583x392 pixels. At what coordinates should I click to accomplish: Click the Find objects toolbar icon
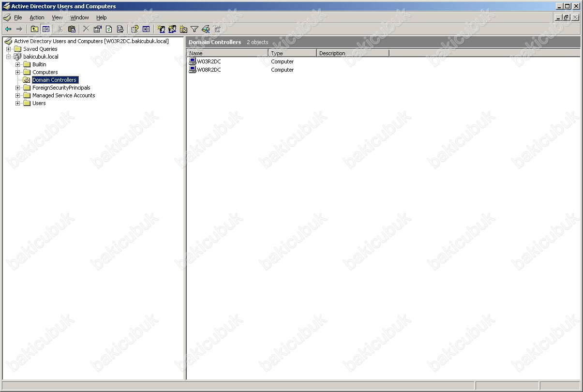click(206, 29)
